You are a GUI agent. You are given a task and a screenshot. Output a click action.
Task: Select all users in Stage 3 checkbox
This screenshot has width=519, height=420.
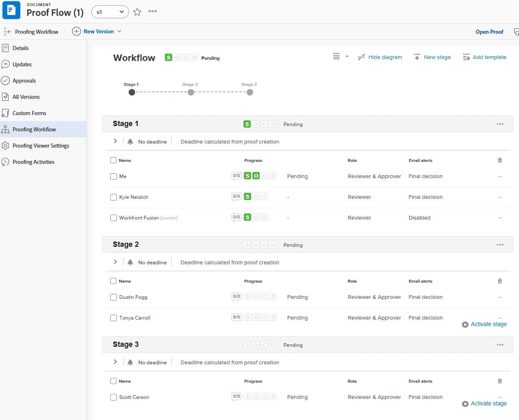[x=114, y=381]
